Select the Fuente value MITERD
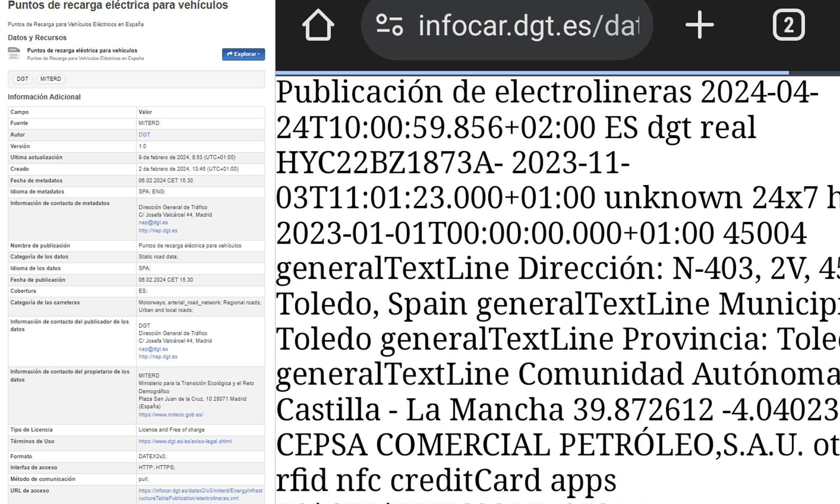This screenshot has height=504, width=840. point(149,123)
